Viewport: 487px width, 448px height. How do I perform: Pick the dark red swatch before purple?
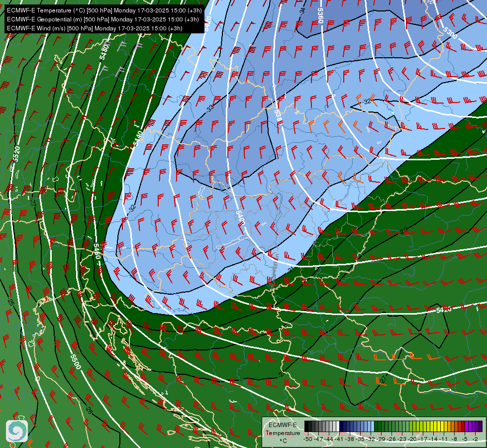point(463,426)
